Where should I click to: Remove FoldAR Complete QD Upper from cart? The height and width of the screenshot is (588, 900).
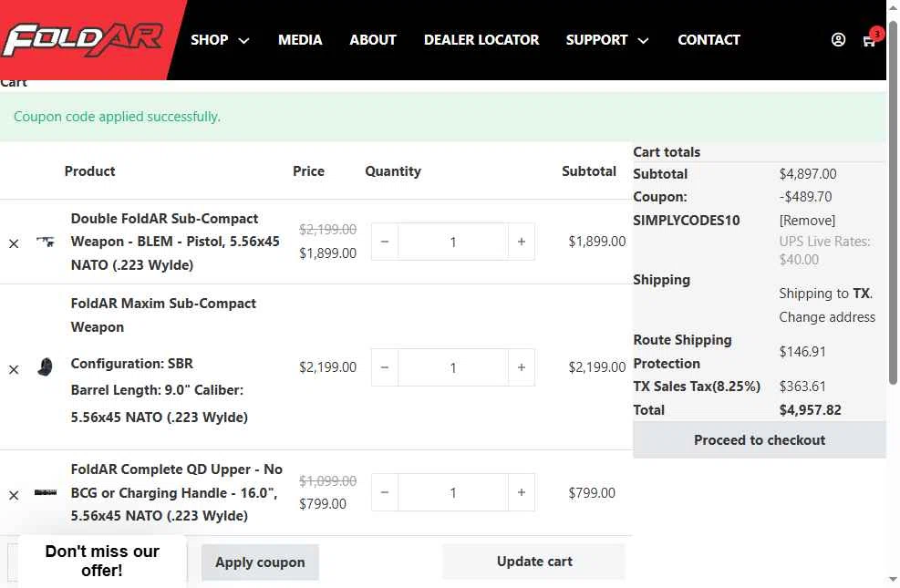coord(14,495)
